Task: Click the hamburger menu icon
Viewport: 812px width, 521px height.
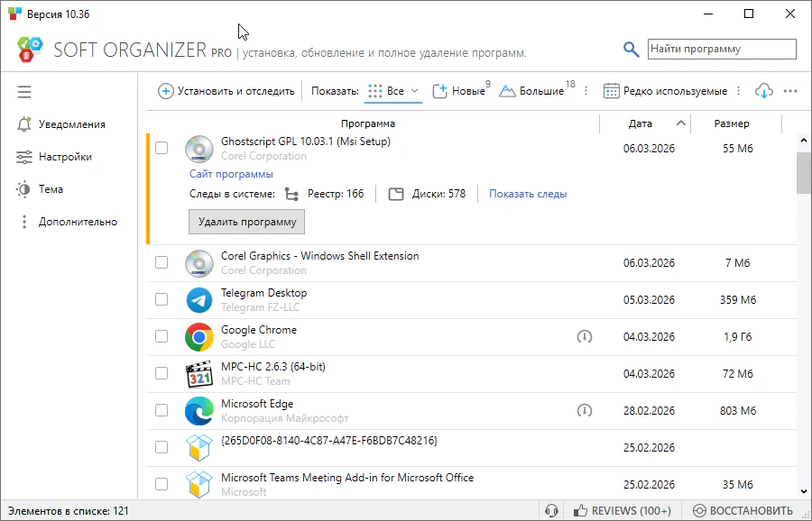Action: tap(24, 92)
